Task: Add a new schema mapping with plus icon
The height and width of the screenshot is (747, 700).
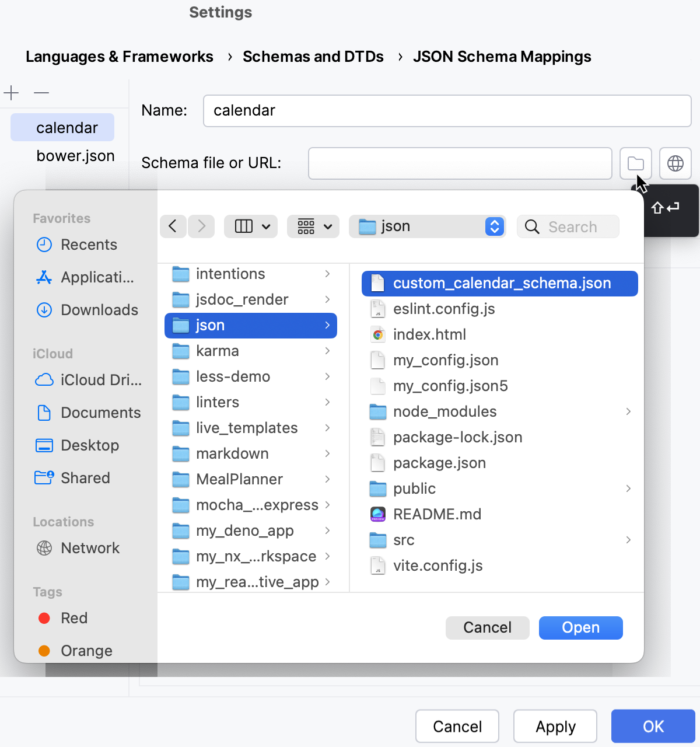Action: tap(11, 93)
